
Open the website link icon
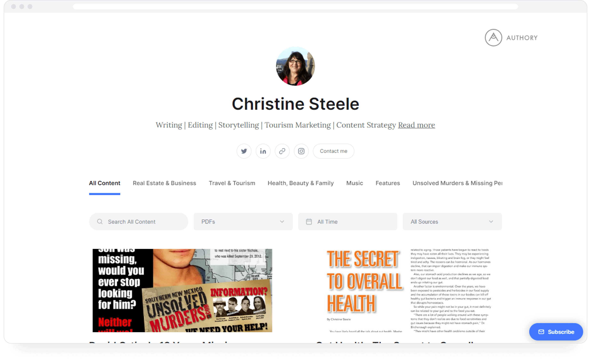pyautogui.click(x=282, y=151)
